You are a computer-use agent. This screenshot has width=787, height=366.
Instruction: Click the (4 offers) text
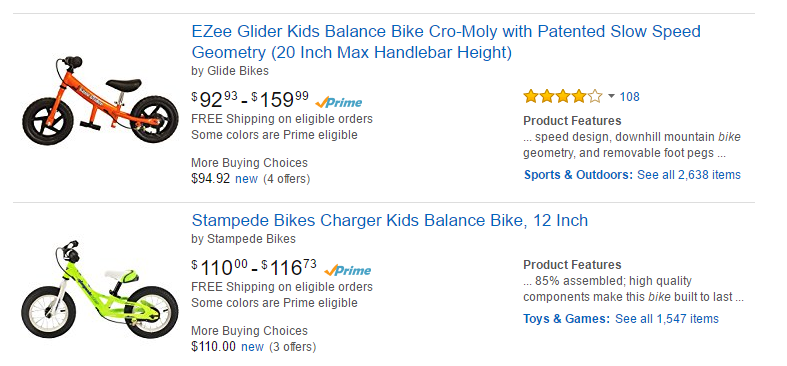[x=287, y=179]
